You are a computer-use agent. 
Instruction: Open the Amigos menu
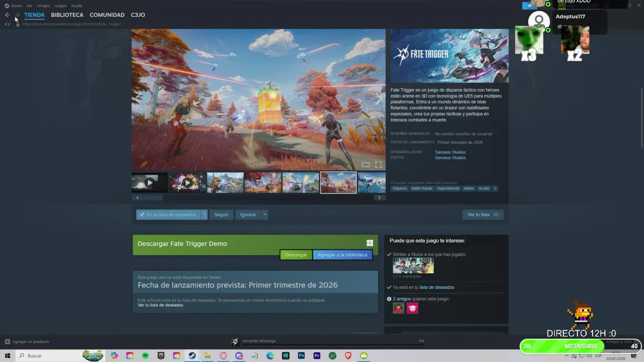pyautogui.click(x=43, y=6)
